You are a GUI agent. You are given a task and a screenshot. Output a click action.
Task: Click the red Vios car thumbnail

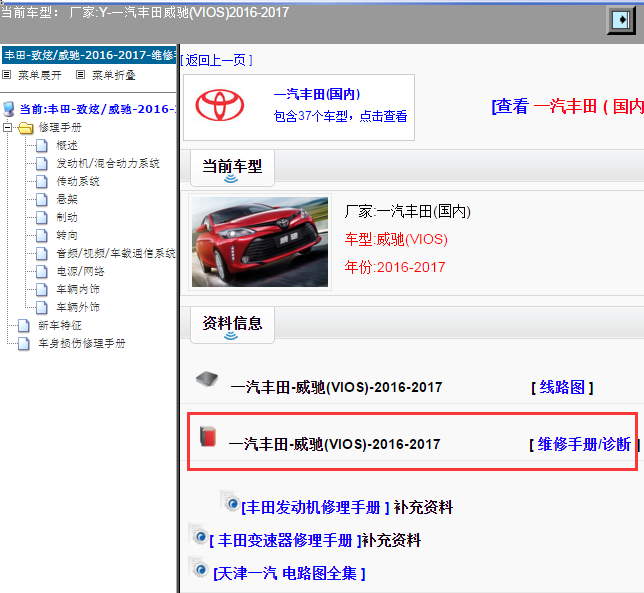(x=260, y=242)
